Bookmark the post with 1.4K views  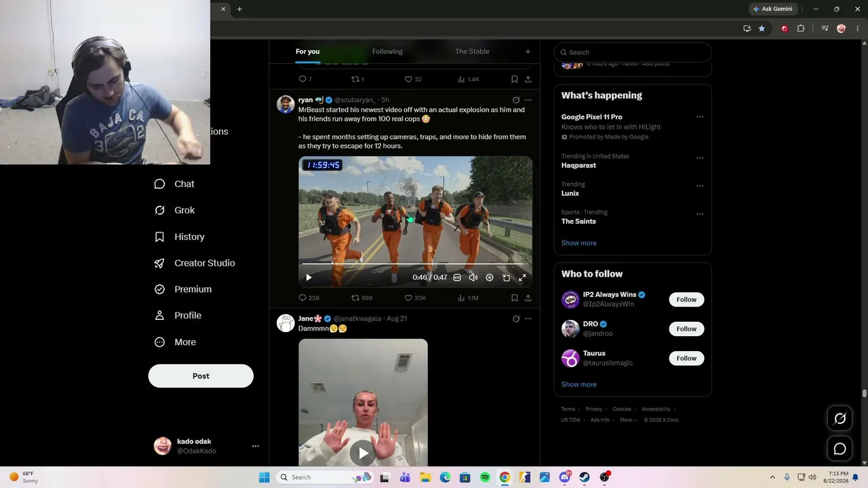[515, 79]
